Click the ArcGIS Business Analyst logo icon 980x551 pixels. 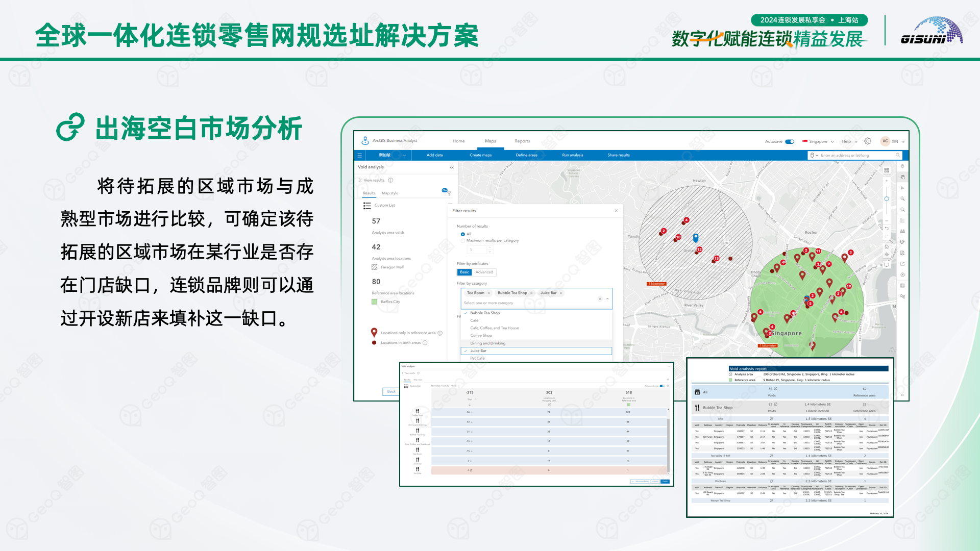(365, 141)
